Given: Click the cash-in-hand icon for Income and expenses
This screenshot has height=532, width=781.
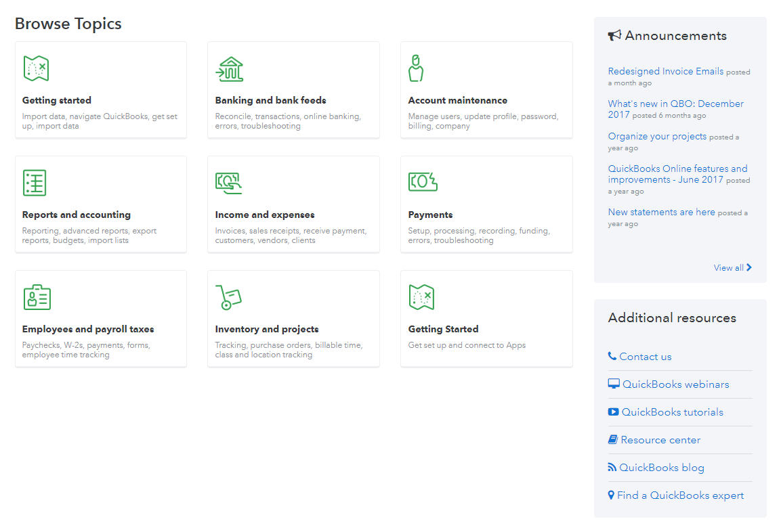Looking at the screenshot, I should point(229,183).
